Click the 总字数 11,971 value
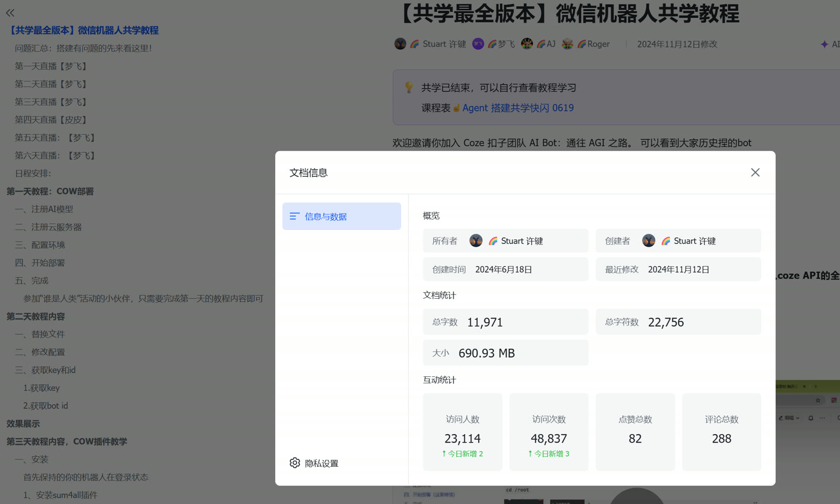Image resolution: width=840 pixels, height=504 pixels. (485, 322)
